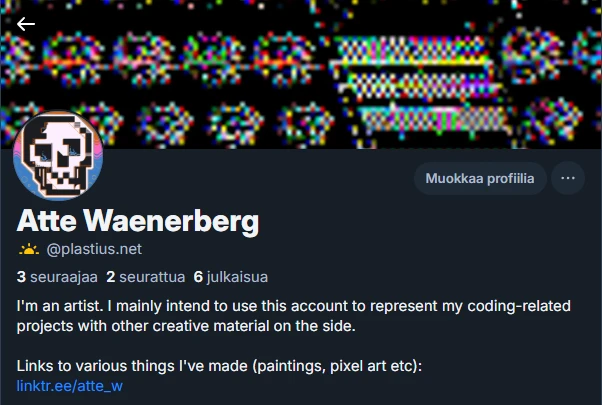Image resolution: width=602 pixels, height=405 pixels.
Task: Click the "Links to various things" line
Action: [219, 366]
